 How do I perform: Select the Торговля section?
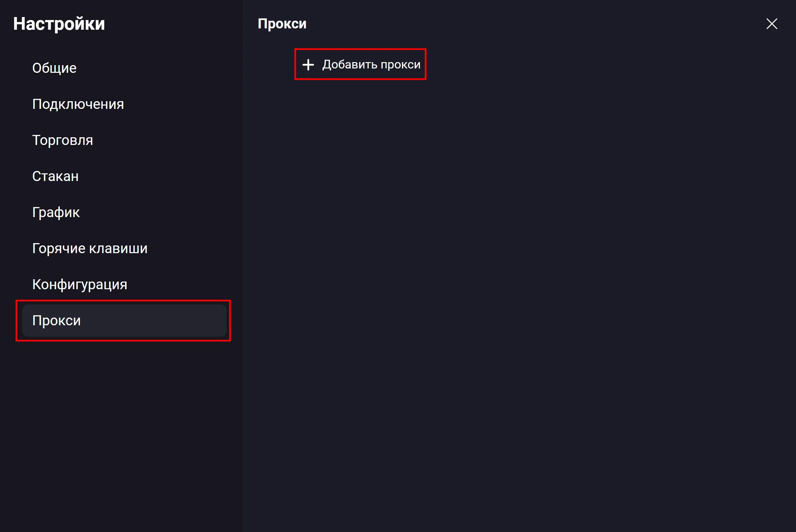tap(63, 140)
